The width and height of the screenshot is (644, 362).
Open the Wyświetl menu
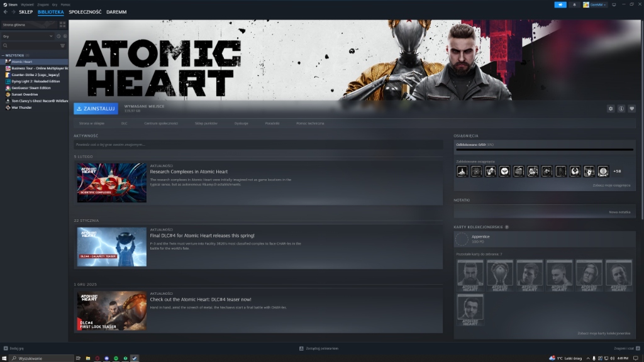click(27, 4)
